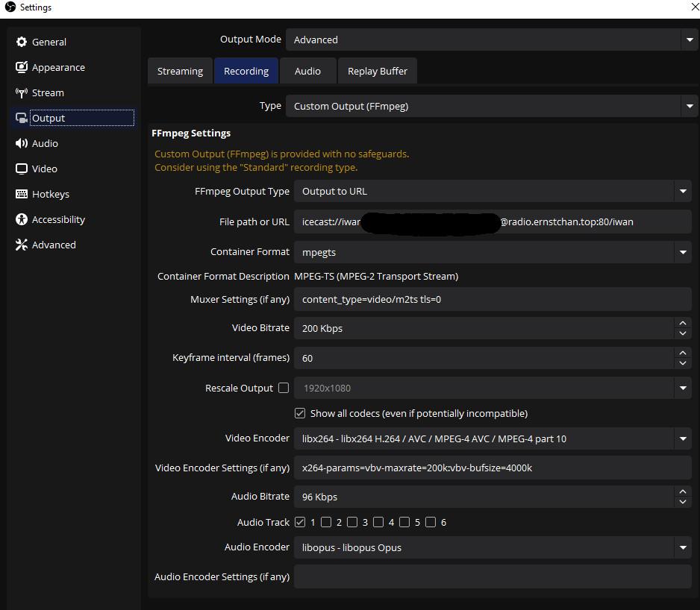Increase Audio Bitrate with up arrow
Screen dimensions: 700x610
point(683,491)
